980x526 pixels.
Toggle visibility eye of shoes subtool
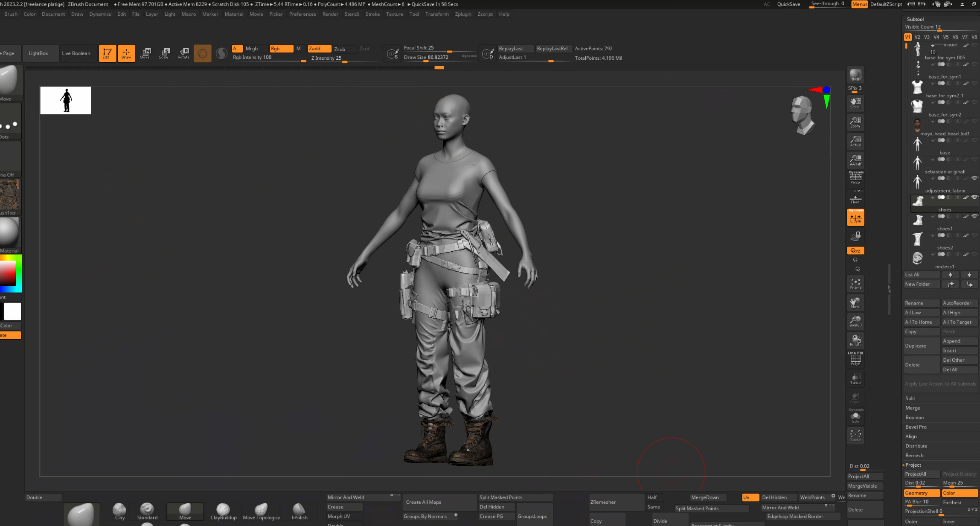[974, 197]
